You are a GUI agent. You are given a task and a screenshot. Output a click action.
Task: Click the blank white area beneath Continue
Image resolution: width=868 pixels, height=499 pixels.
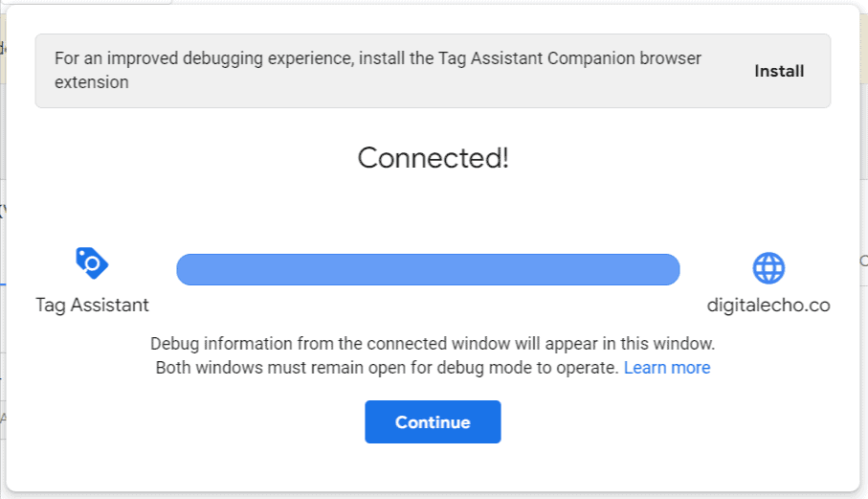click(x=433, y=468)
